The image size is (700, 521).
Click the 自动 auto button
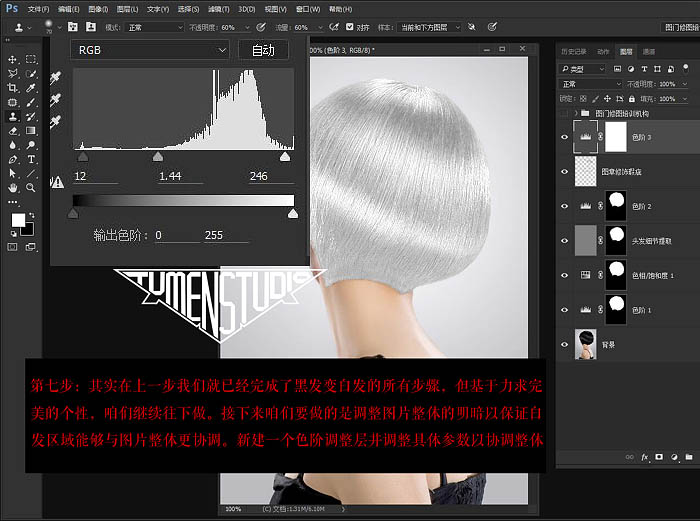[x=263, y=50]
